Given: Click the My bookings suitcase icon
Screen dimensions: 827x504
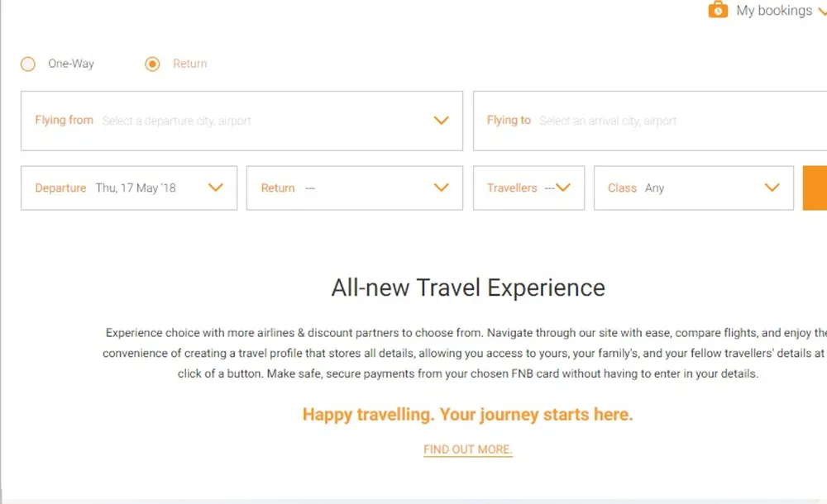Looking at the screenshot, I should pyautogui.click(x=718, y=10).
